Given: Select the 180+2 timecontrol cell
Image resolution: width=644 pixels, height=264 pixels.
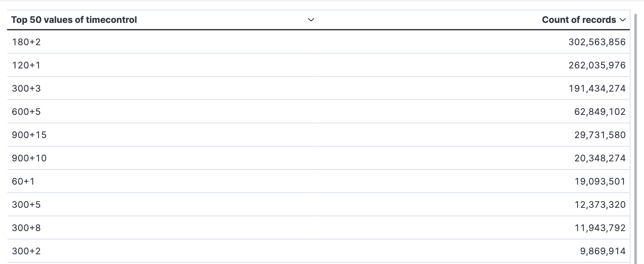Looking at the screenshot, I should coord(163,42).
